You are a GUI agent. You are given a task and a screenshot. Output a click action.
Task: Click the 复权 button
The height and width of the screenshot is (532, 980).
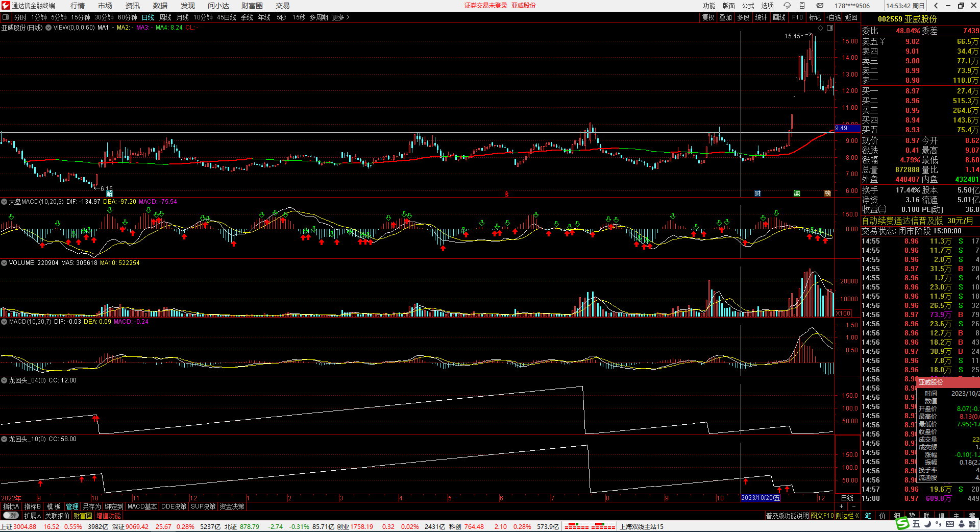pos(708,17)
